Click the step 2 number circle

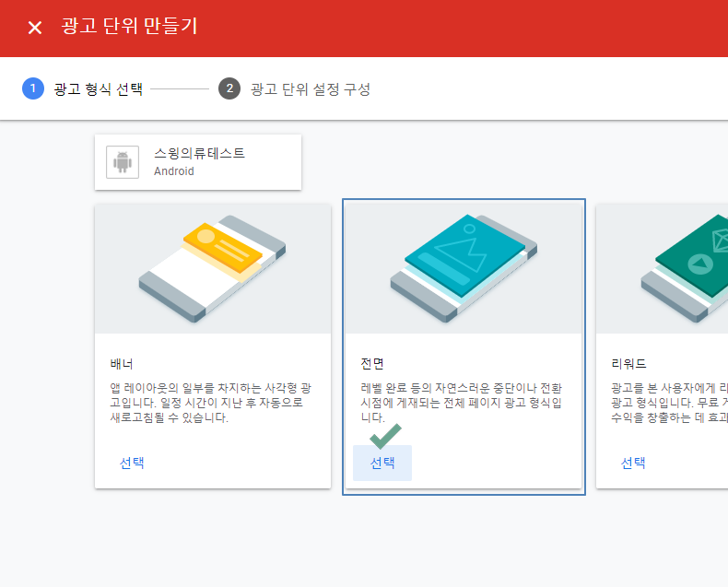click(229, 88)
